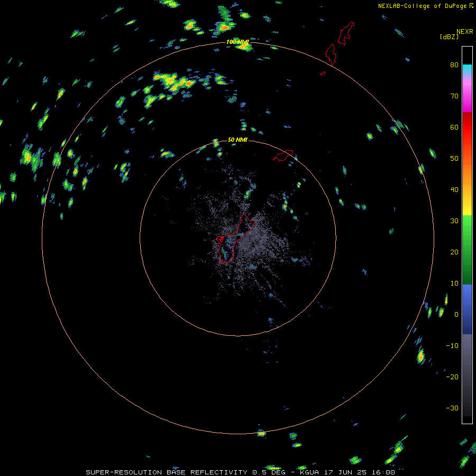This screenshot has width=476, height=476.
Task: Click the 70 value on dBZ scale
Action: (454, 96)
